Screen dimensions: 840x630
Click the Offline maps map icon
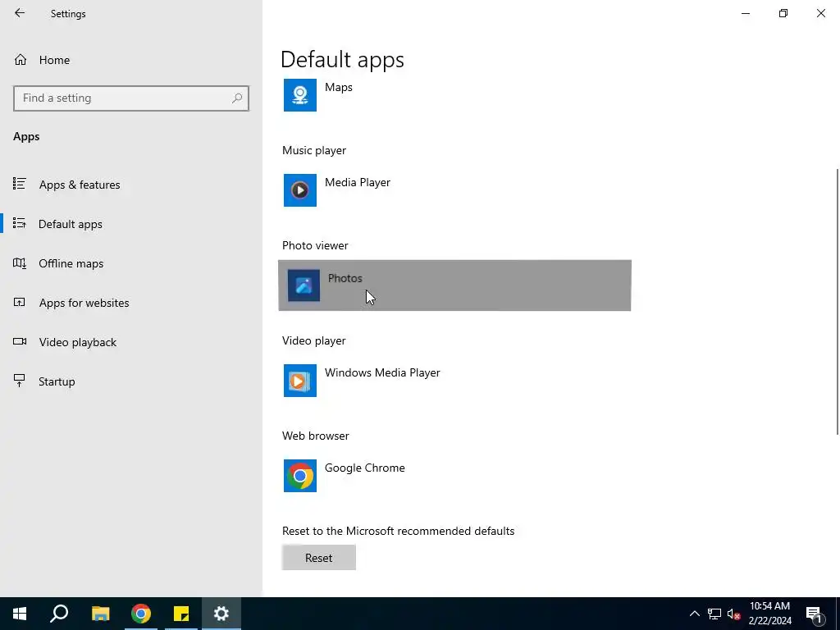tap(20, 263)
